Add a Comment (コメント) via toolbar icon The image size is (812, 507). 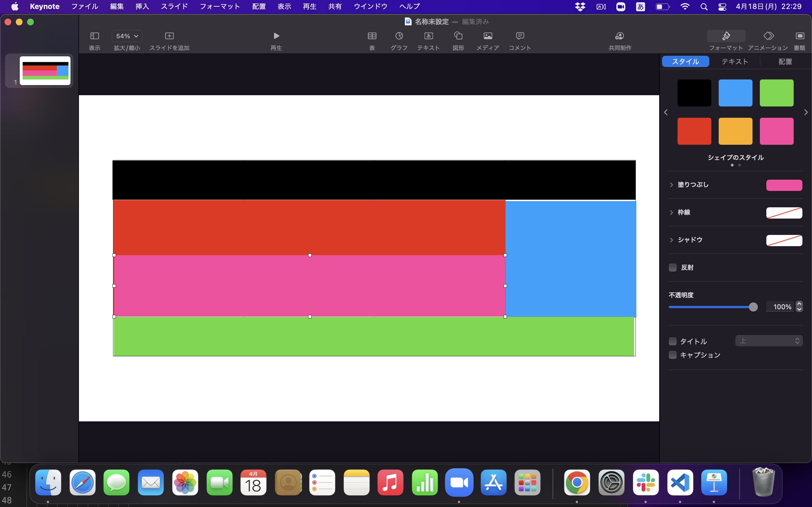520,36
